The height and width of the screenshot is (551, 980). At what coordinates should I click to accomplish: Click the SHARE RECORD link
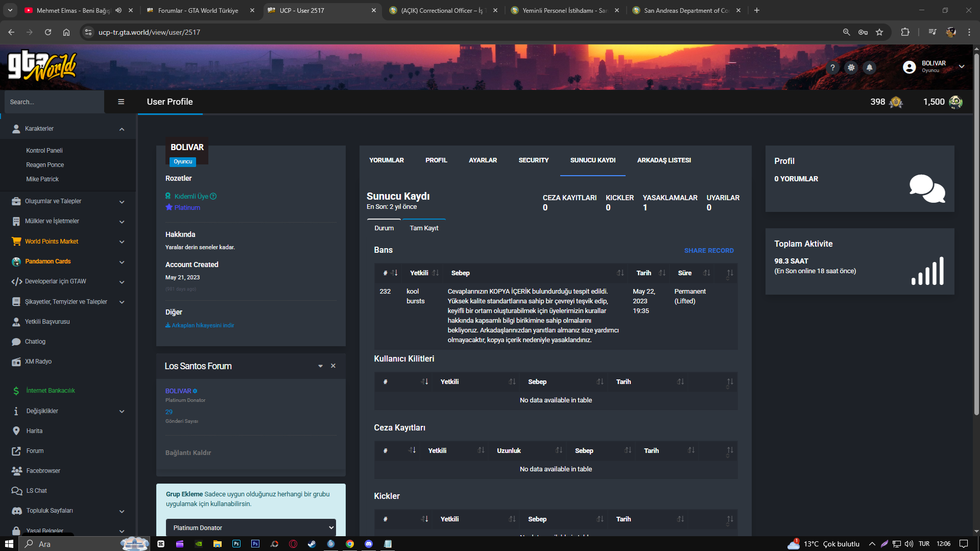[x=709, y=251]
